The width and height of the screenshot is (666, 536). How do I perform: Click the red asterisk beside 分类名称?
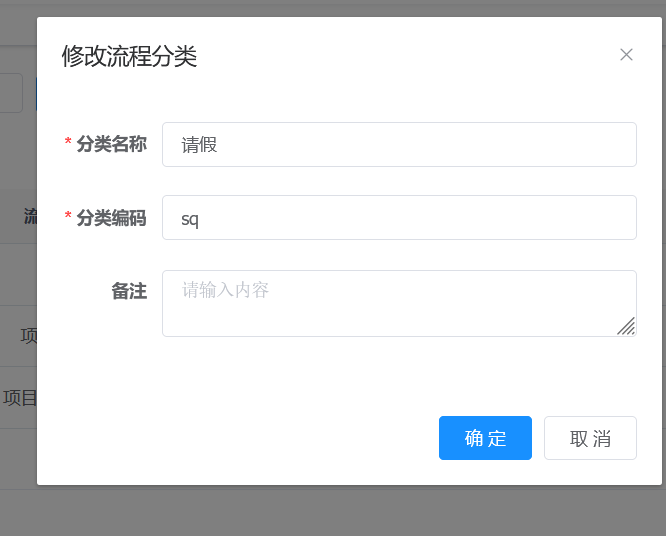pyautogui.click(x=68, y=144)
